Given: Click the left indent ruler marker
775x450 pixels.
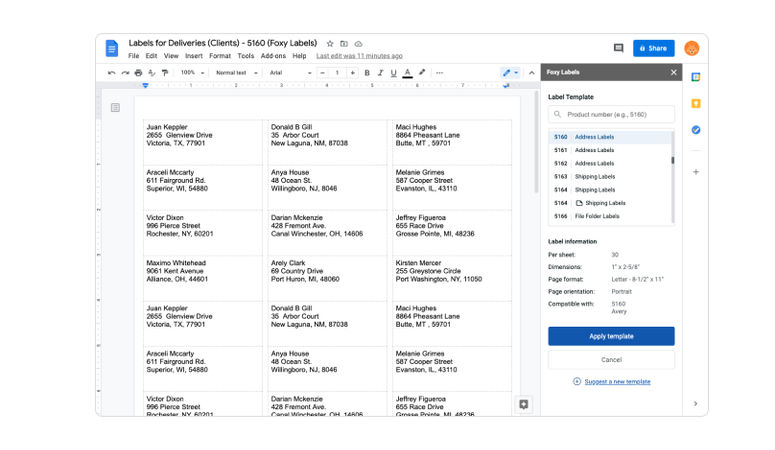Looking at the screenshot, I should click(x=145, y=85).
